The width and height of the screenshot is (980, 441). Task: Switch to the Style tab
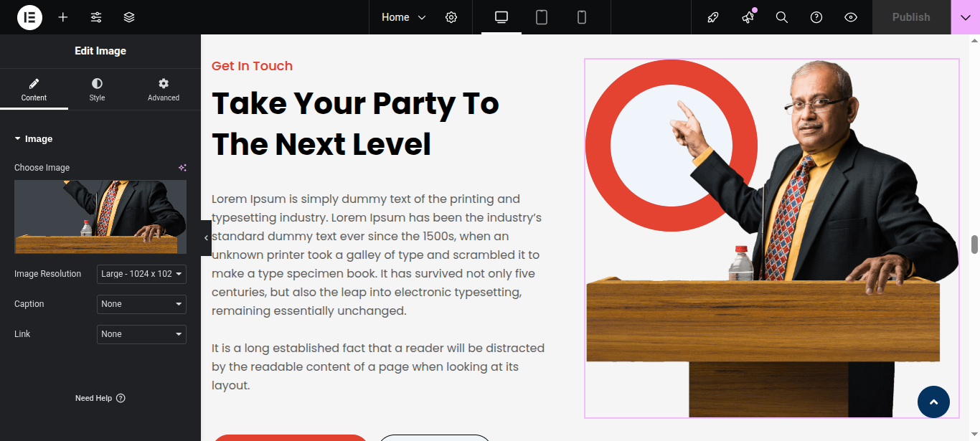point(97,90)
